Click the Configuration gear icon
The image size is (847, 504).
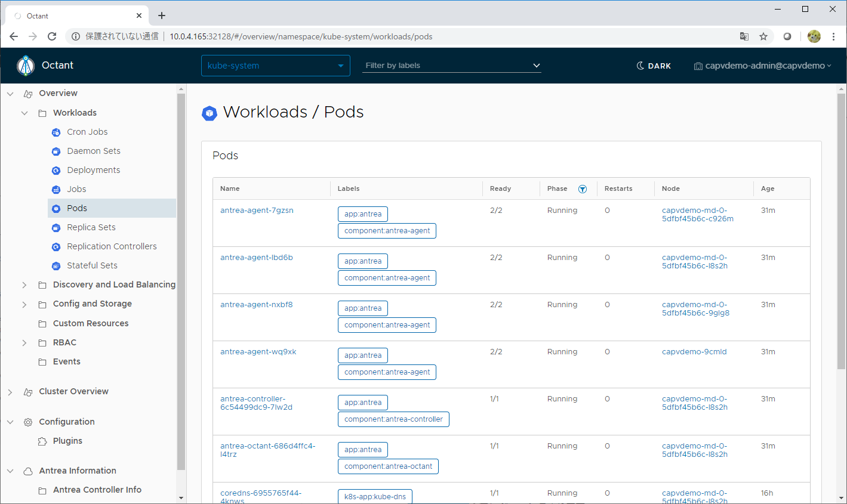[x=28, y=422]
